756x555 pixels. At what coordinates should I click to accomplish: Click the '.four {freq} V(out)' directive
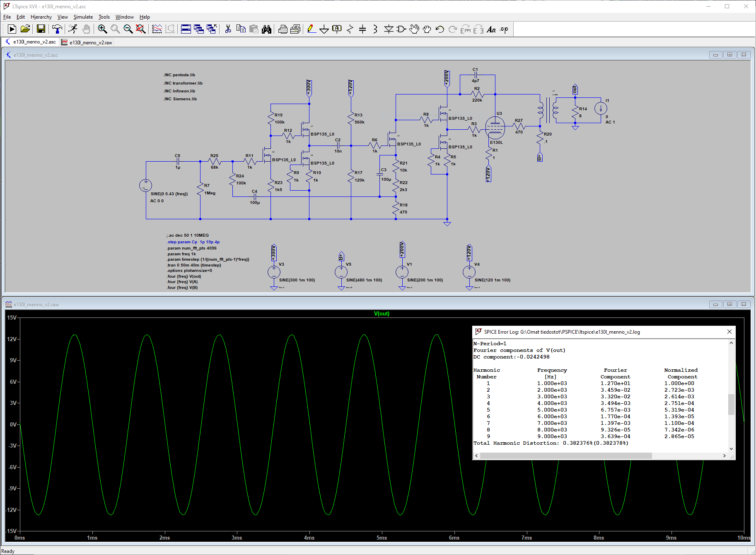click(184, 276)
